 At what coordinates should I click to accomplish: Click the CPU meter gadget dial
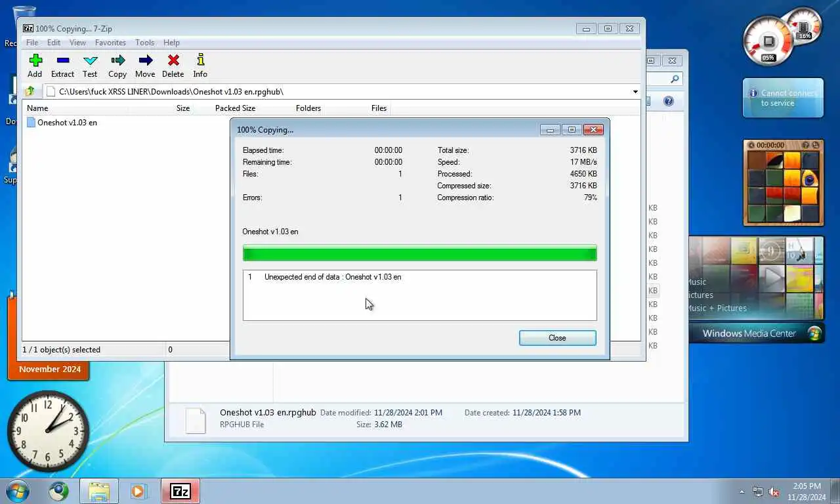tap(768, 41)
